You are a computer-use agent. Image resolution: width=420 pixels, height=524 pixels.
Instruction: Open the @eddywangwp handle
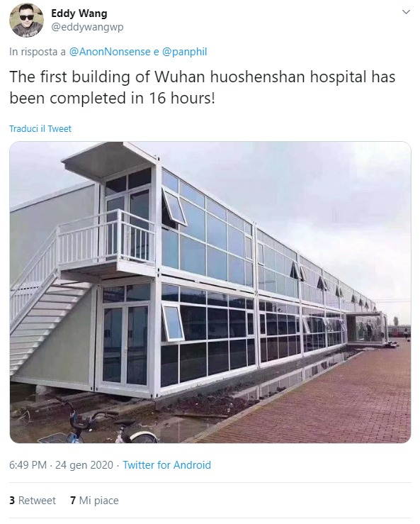coord(87,27)
